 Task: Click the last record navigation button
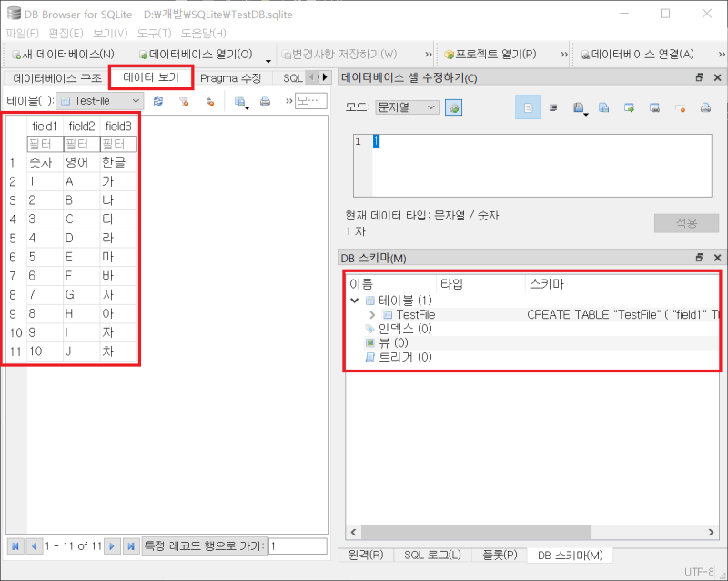tap(131, 546)
